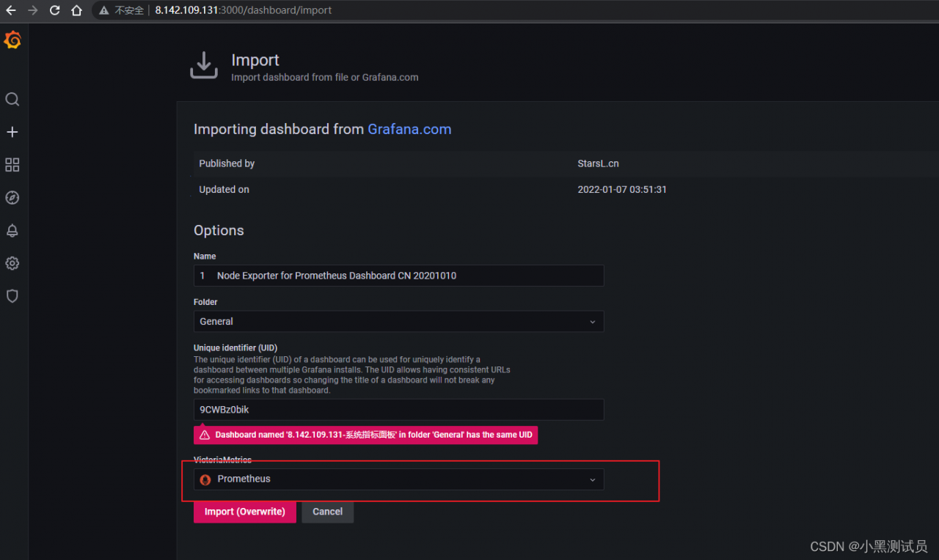Click the 'Import' page title
This screenshot has height=560, width=939.
(x=255, y=60)
